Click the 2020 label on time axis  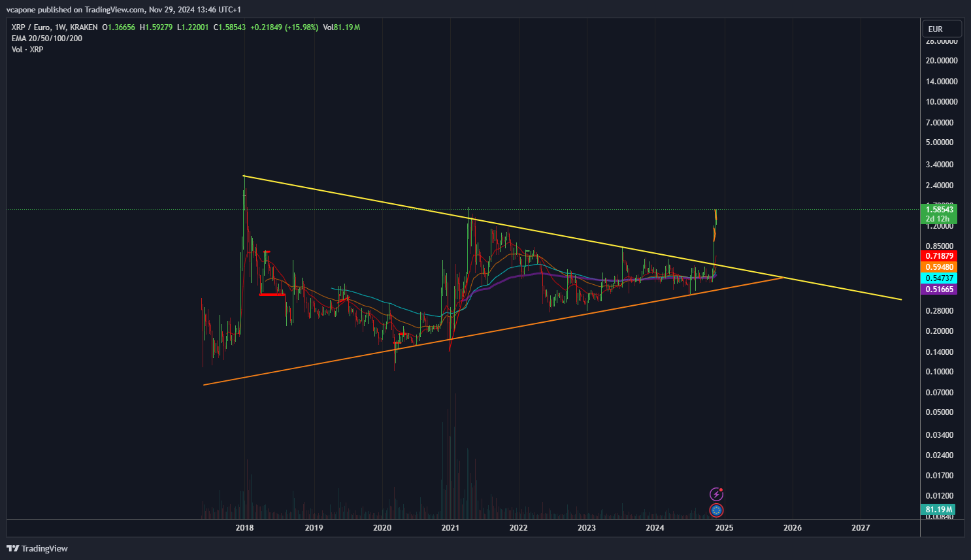click(x=382, y=528)
